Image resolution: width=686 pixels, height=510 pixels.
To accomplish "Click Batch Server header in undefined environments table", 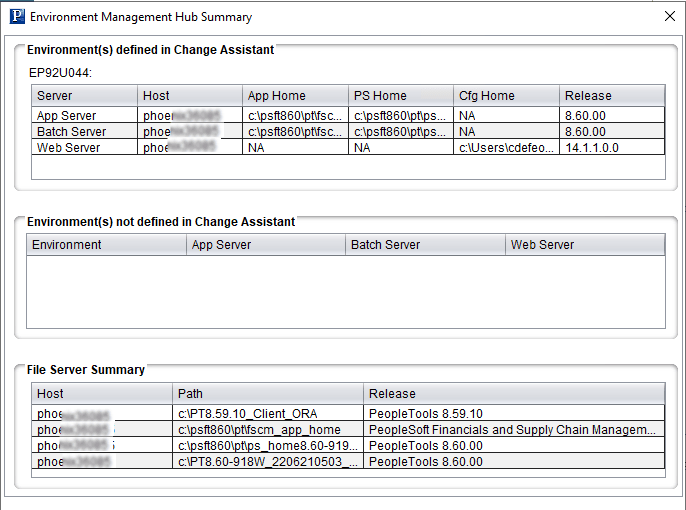I will 425,245.
